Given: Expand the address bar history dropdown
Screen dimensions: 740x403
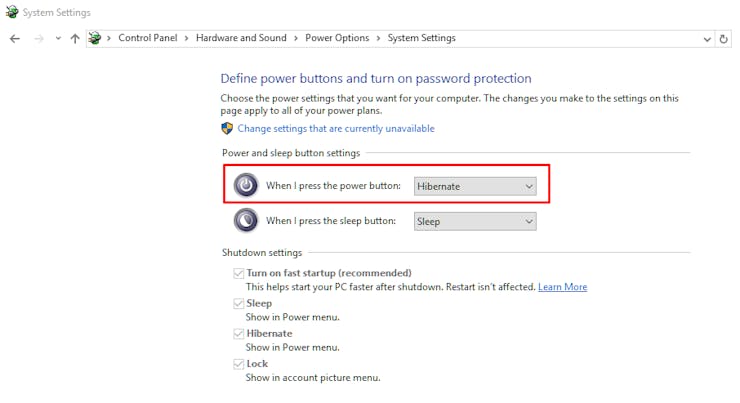Looking at the screenshot, I should 706,38.
